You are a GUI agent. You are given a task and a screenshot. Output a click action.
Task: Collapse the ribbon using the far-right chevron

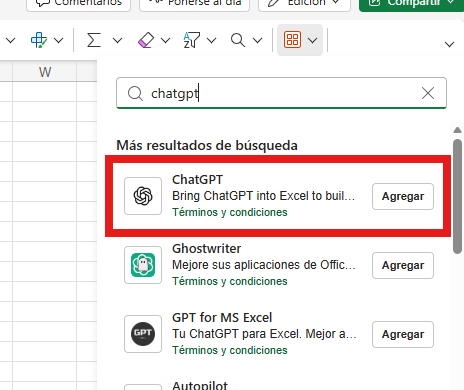(450, 44)
